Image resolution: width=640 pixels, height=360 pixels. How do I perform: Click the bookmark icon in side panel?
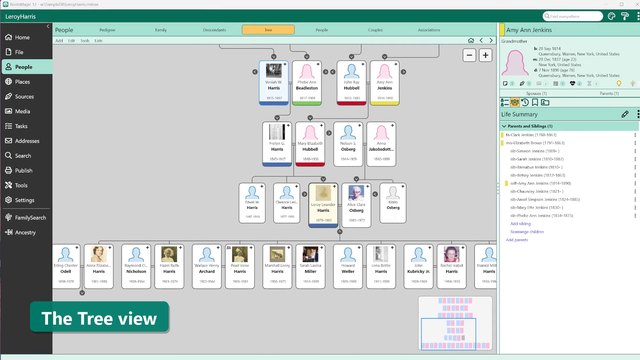(535, 102)
